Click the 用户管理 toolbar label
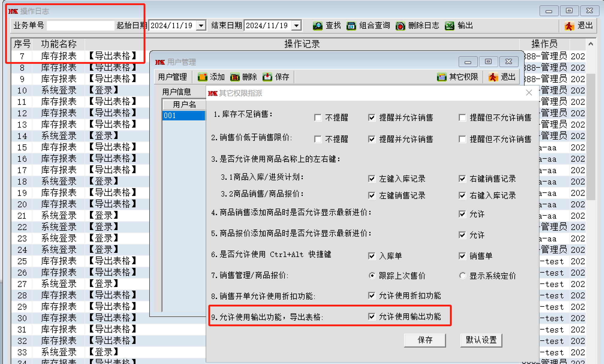 click(173, 77)
